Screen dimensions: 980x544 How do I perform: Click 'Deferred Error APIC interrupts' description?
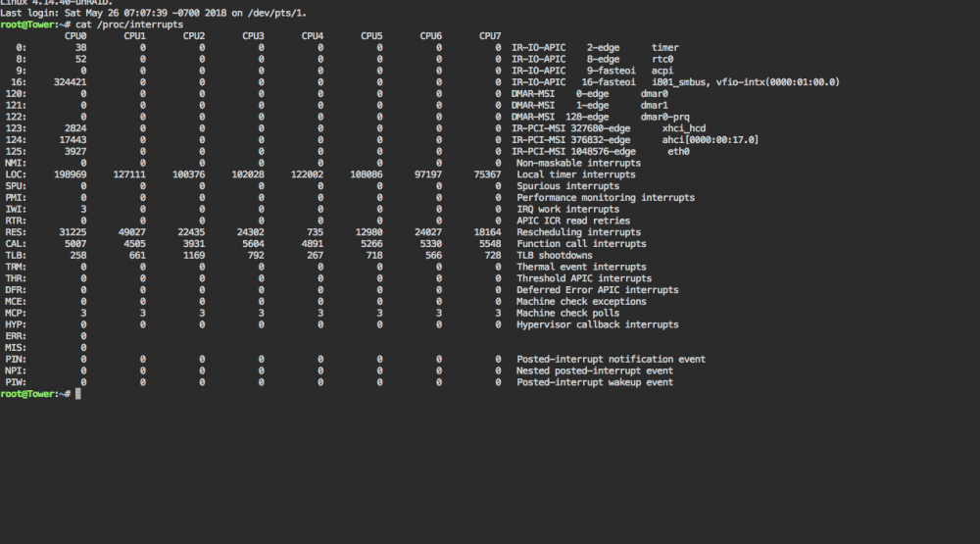598,290
